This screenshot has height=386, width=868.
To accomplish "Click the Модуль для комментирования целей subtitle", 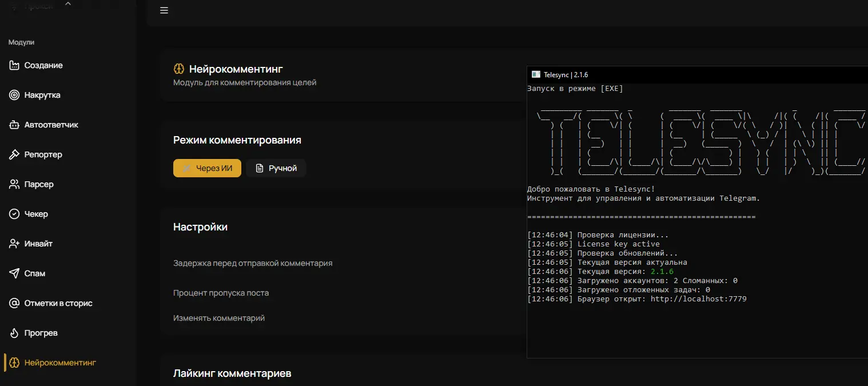I will [x=245, y=82].
